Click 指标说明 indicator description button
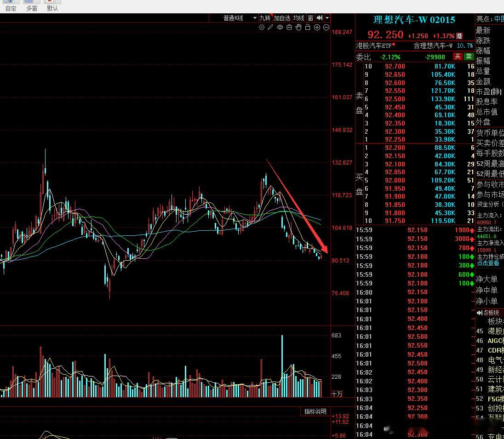The width and height of the screenshot is (504, 439). (x=315, y=411)
